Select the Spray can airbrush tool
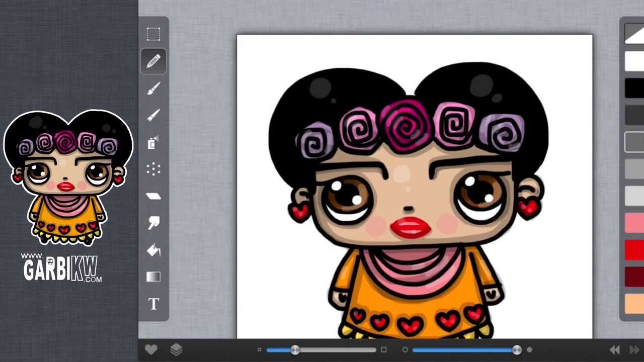The image size is (644, 362). click(x=153, y=143)
